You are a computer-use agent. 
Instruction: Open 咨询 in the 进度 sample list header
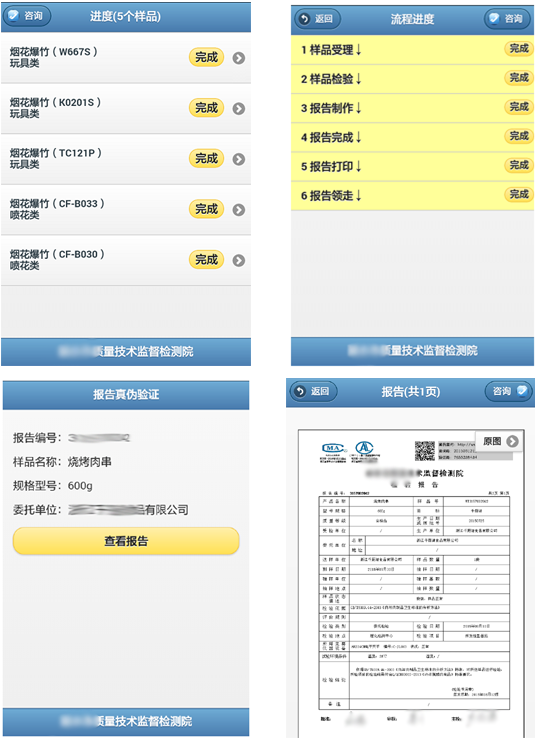(x=26, y=16)
